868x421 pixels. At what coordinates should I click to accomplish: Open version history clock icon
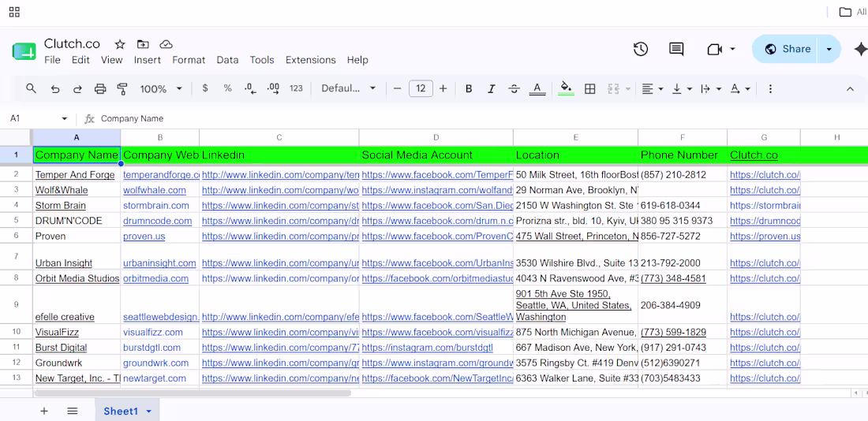(641, 49)
